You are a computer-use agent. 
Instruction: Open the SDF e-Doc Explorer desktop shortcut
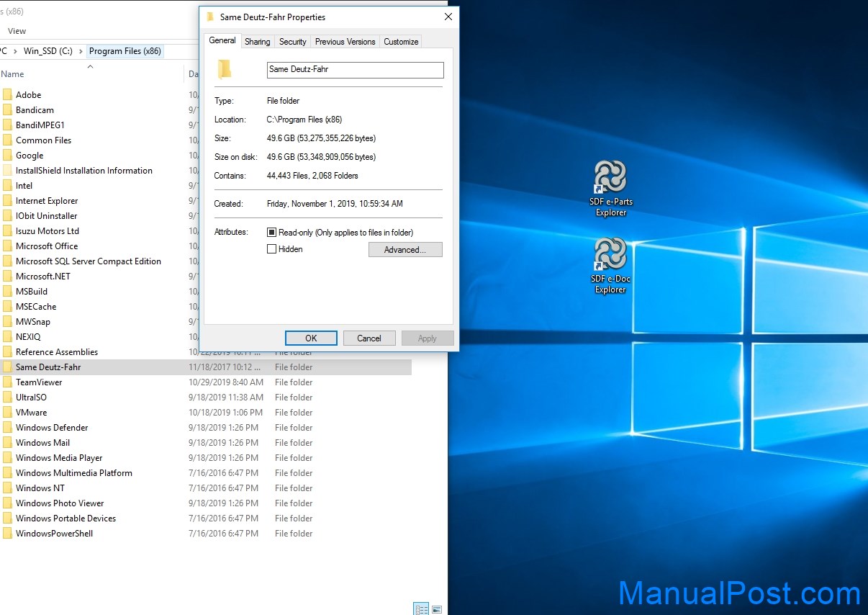(610, 266)
